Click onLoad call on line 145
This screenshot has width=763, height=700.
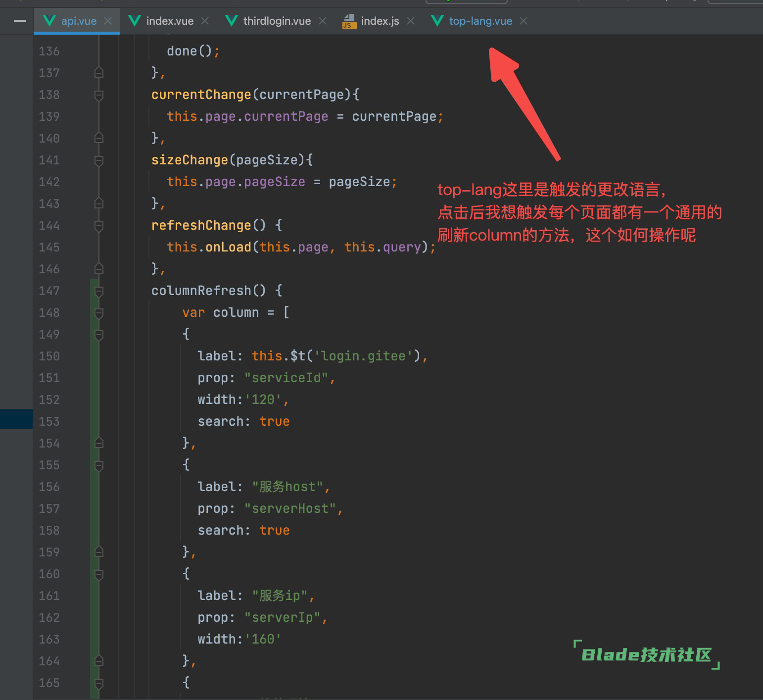(x=228, y=247)
